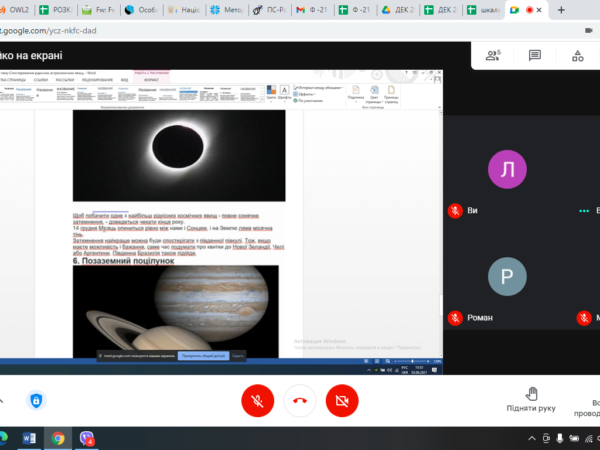The image size is (600, 450).
Task: Open the blue shield safety icon
Action: [36, 401]
